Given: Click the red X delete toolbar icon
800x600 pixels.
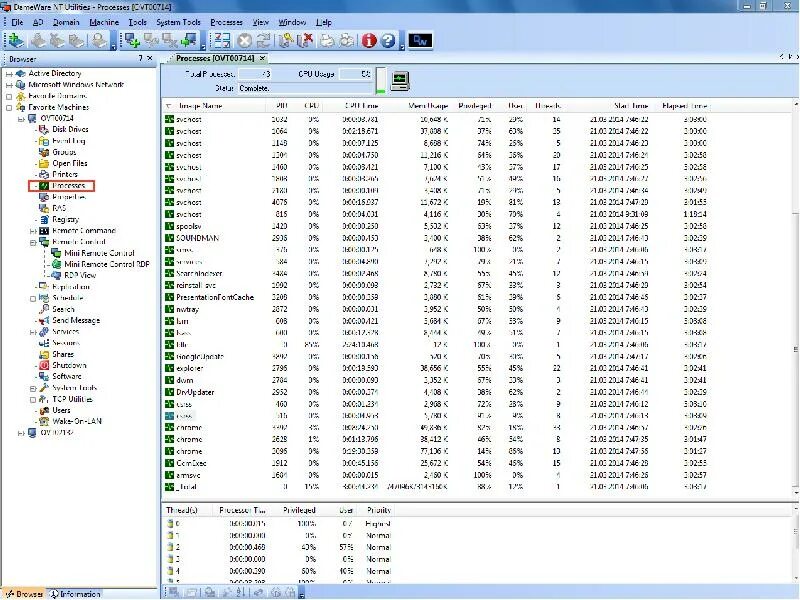Looking at the screenshot, I should coord(305,40).
